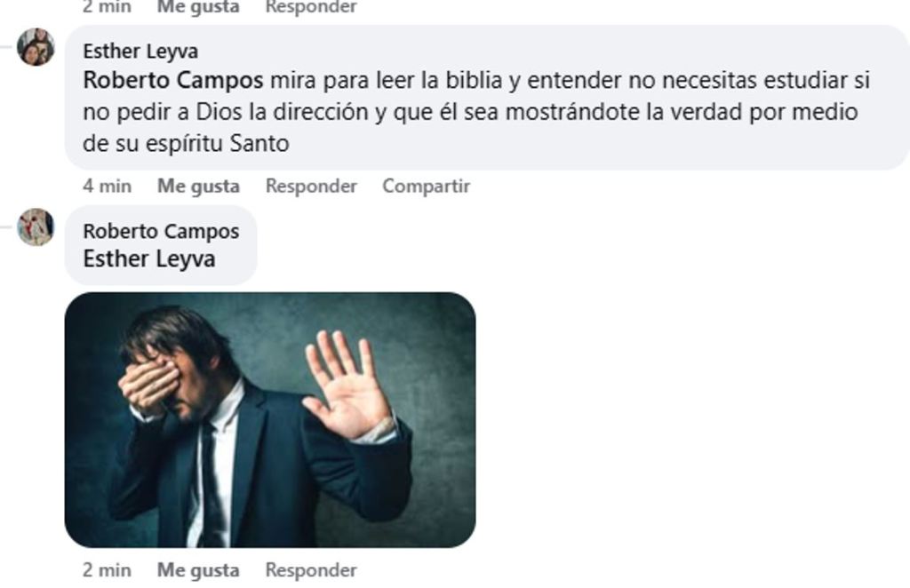Open tagged Esther Leyva mention in reply

point(149,258)
